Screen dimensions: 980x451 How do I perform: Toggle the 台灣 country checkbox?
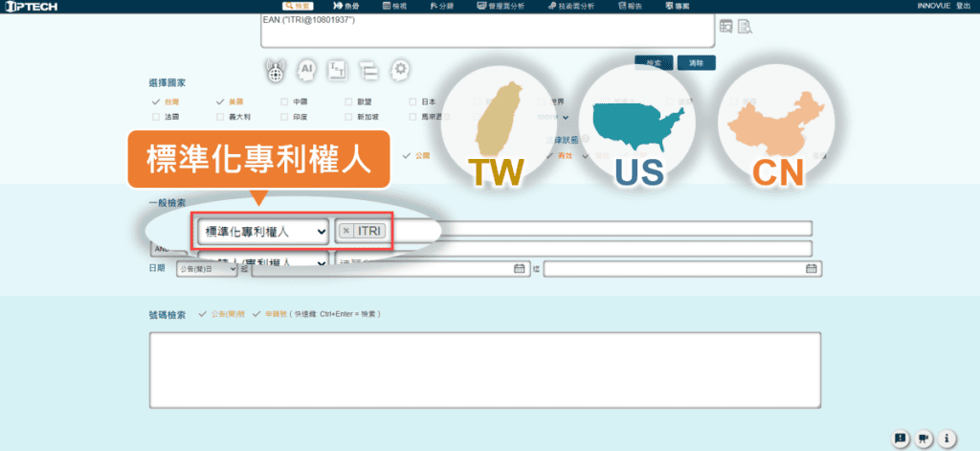tap(156, 101)
